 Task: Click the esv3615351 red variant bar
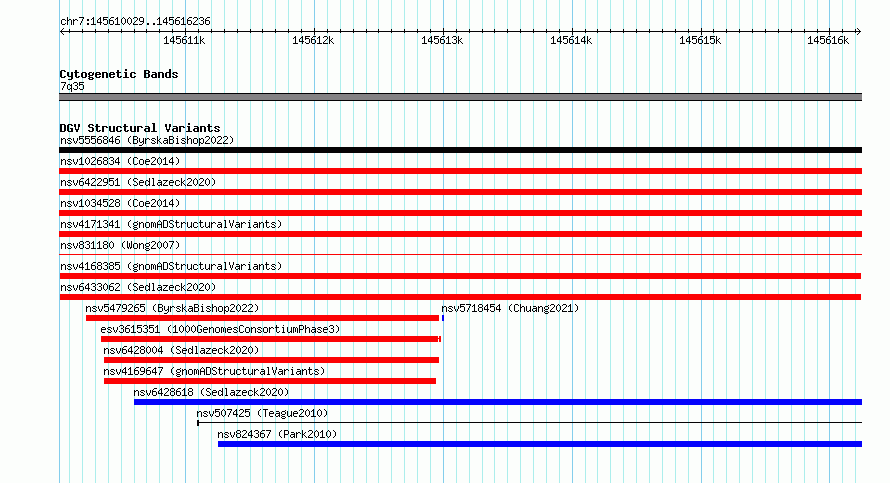coord(271,339)
